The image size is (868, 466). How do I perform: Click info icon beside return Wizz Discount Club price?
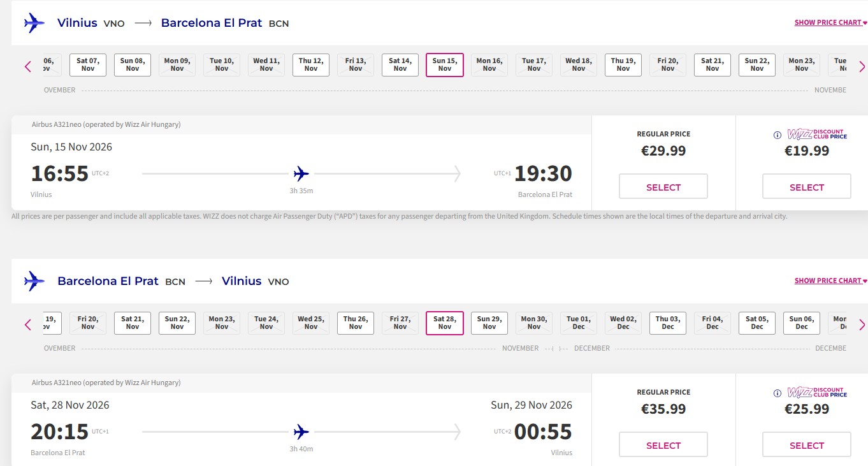[777, 393]
